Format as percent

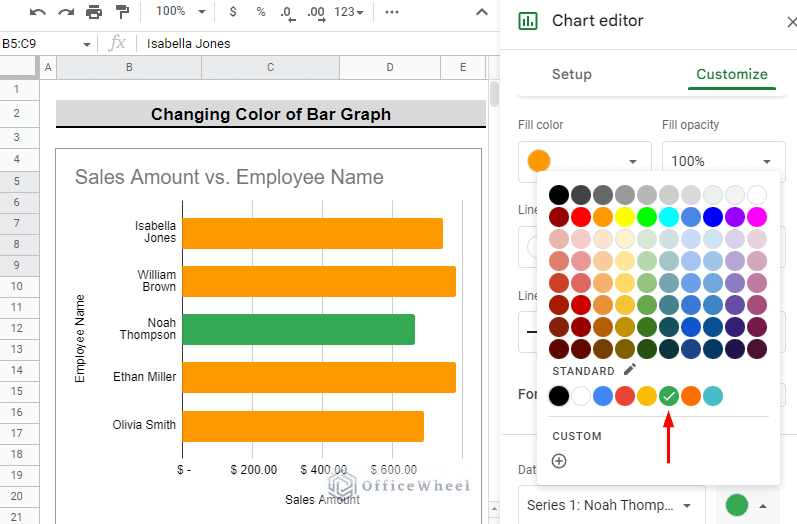[261, 12]
